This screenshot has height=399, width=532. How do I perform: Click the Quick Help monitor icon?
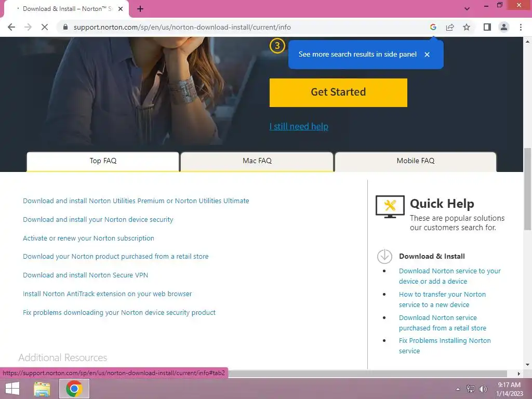click(390, 206)
